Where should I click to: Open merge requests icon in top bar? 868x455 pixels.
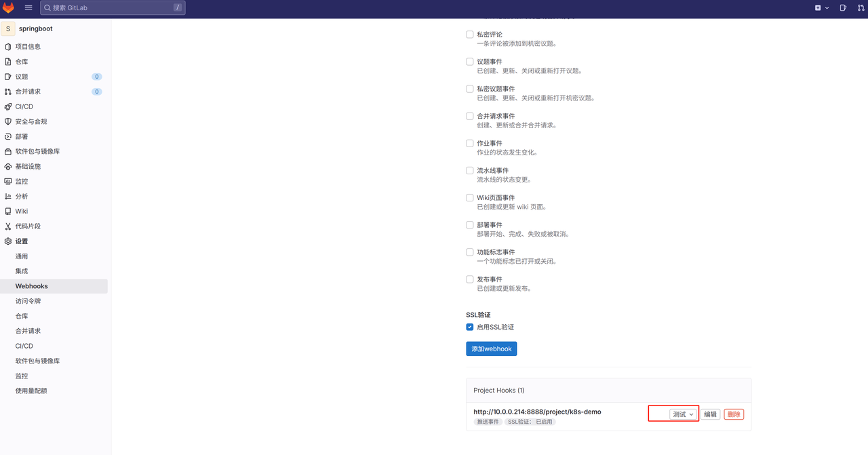[x=861, y=8]
